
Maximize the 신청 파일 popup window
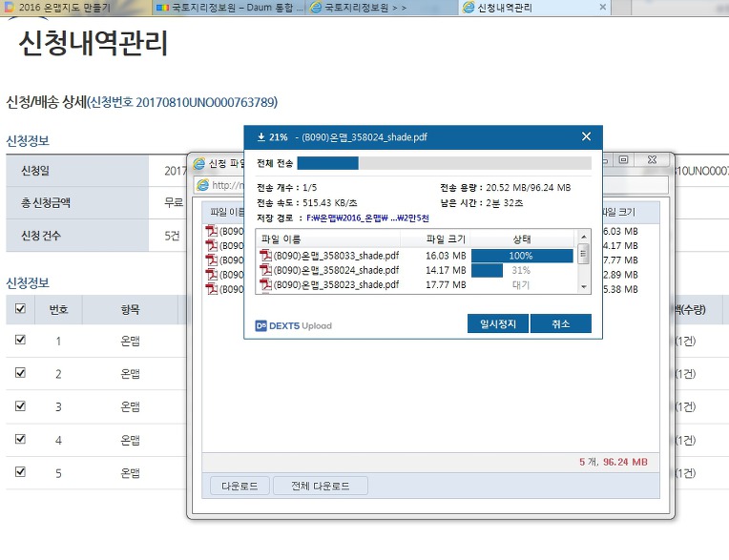coord(623,159)
